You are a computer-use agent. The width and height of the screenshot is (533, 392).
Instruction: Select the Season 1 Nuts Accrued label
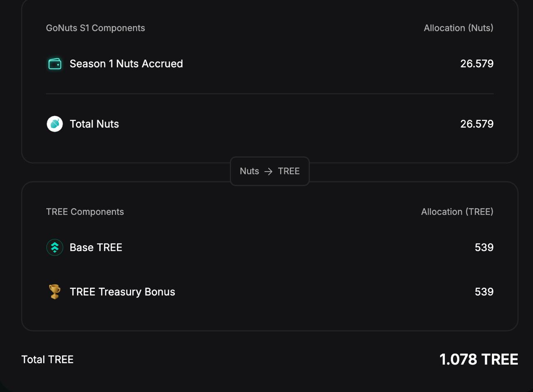pyautogui.click(x=126, y=64)
